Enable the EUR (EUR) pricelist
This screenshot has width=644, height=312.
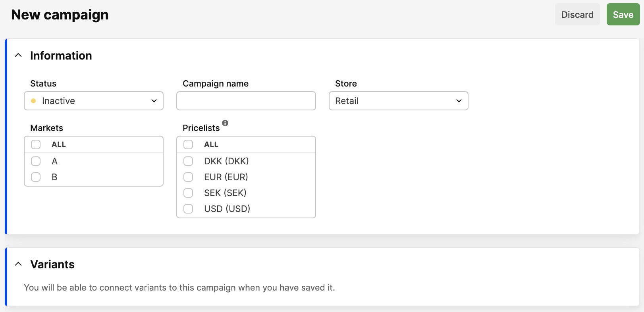point(188,177)
